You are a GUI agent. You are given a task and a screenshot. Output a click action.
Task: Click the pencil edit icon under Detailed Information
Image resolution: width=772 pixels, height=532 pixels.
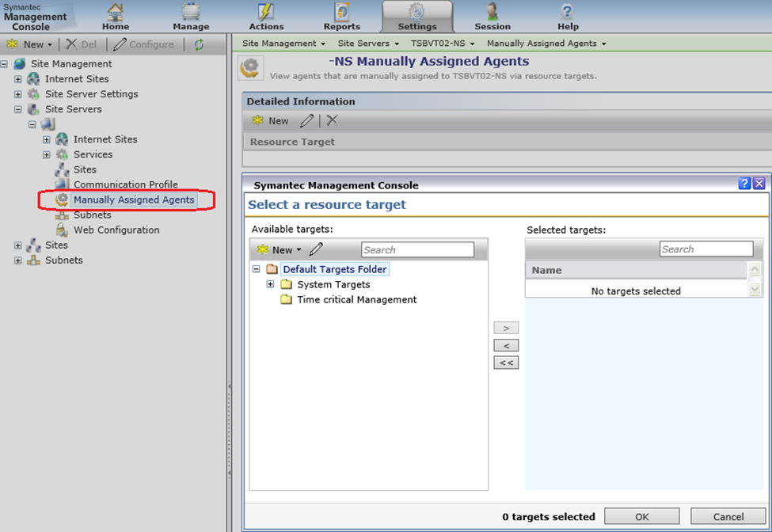[306, 120]
